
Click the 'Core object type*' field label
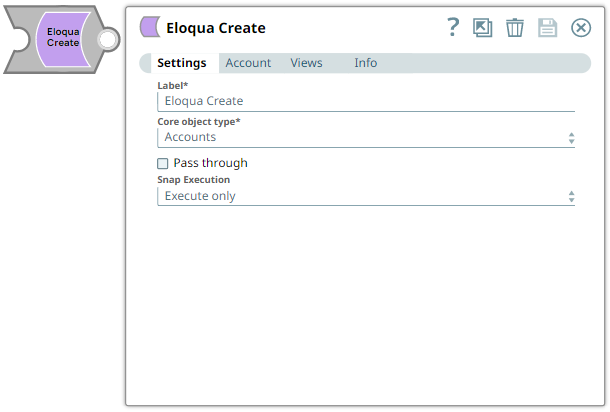point(199,121)
